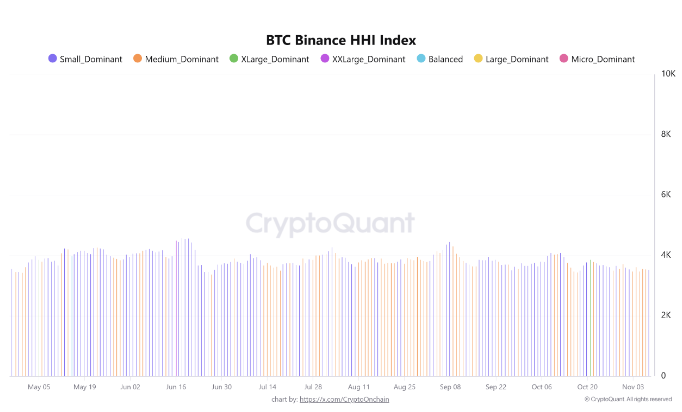
Task: Click the orange Medium_Dominant legend dot
Action: tap(137, 59)
